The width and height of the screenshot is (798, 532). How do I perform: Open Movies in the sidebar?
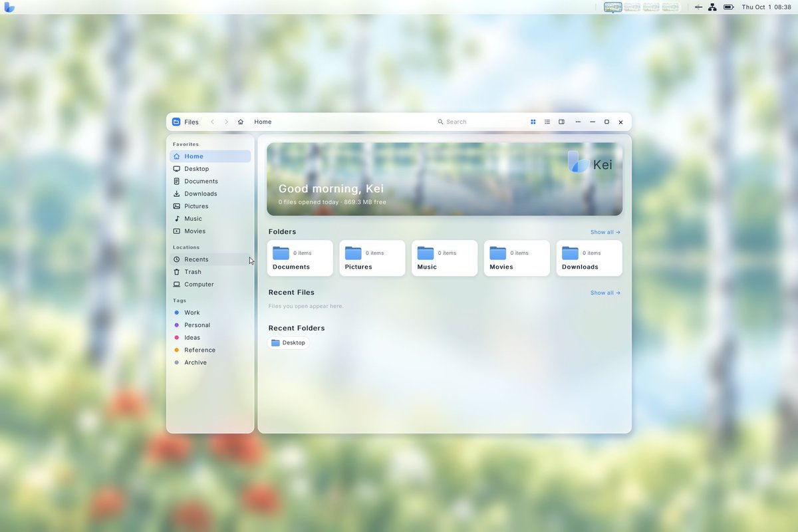point(210,231)
